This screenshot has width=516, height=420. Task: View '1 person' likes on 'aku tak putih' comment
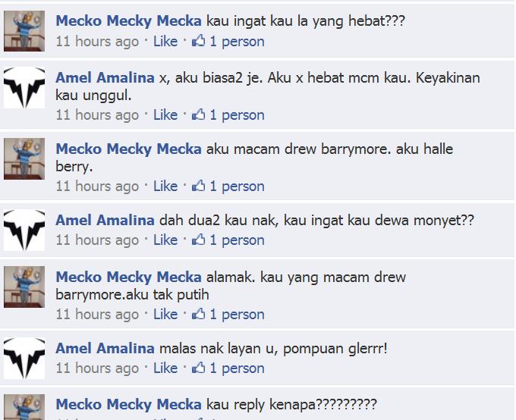pos(237,315)
